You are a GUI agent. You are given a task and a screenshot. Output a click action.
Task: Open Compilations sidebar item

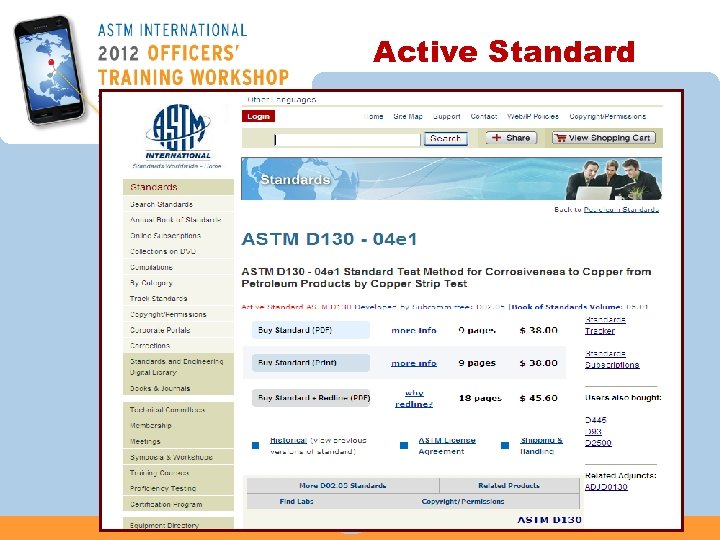point(151,267)
